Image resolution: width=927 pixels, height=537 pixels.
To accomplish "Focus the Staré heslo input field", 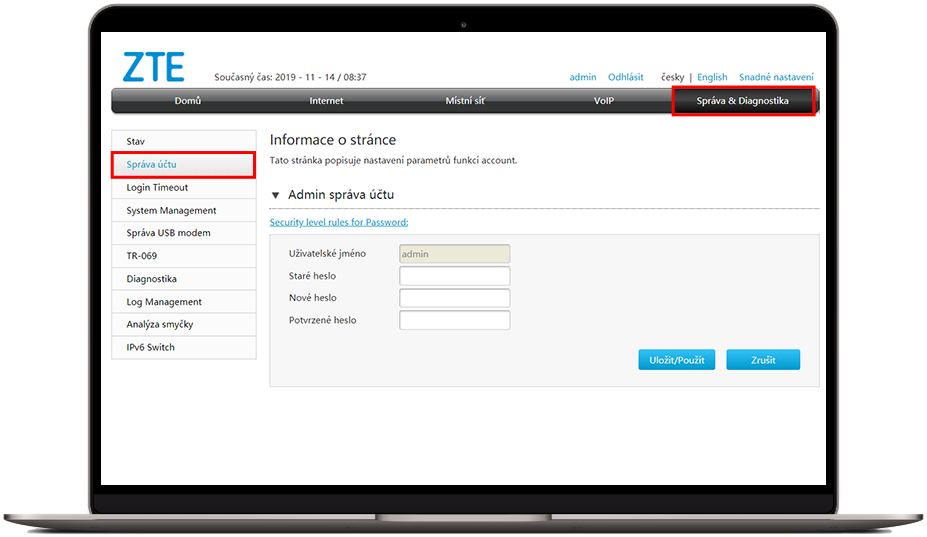I will pyautogui.click(x=454, y=276).
